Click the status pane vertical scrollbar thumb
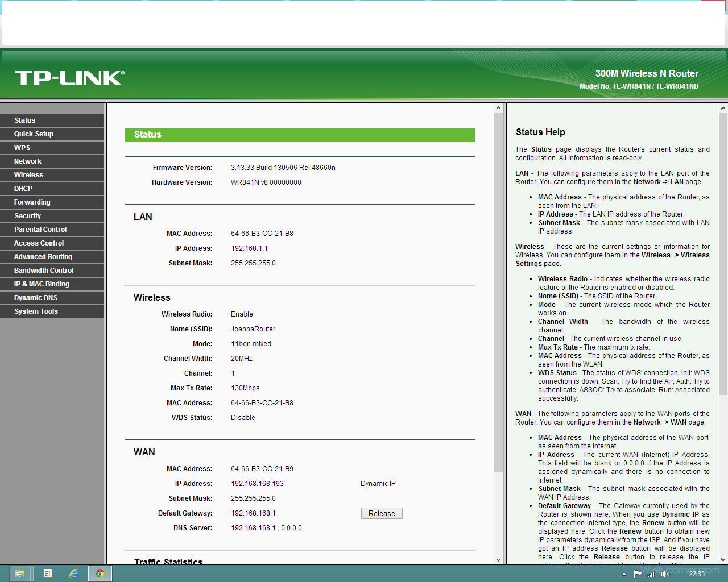 tap(498, 292)
